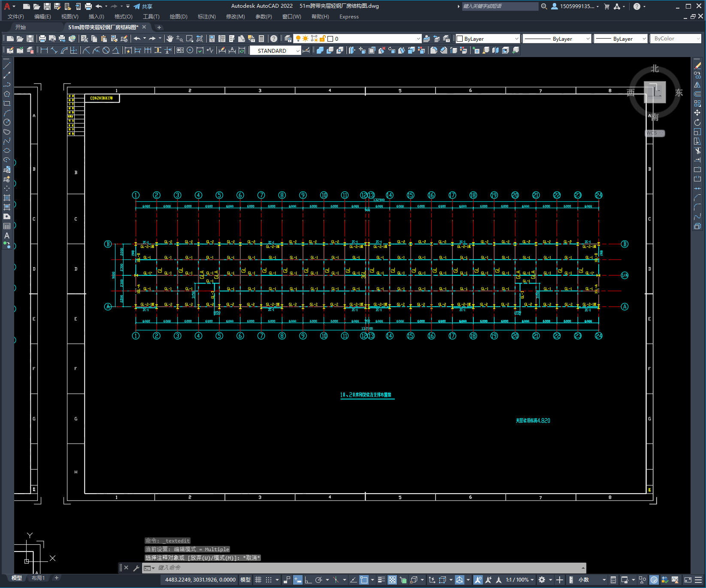Open the status bar Customization menu icon

(x=699, y=580)
